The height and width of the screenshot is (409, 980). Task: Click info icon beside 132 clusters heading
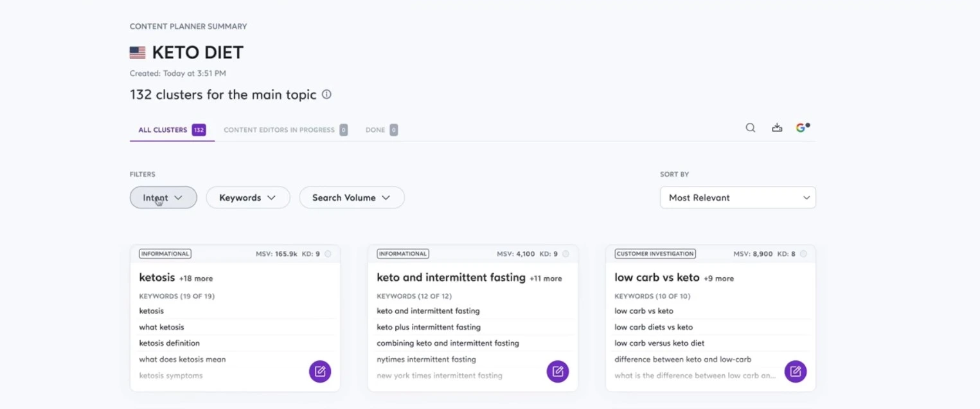point(326,95)
